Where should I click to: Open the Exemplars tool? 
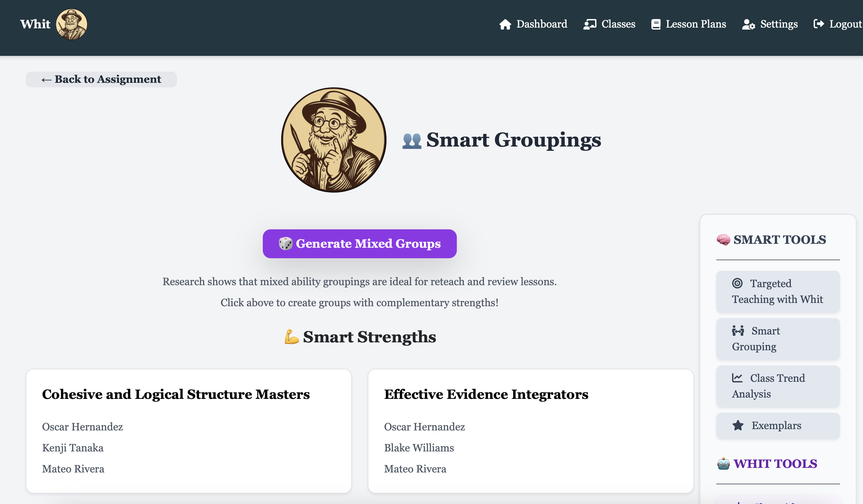[x=776, y=425]
